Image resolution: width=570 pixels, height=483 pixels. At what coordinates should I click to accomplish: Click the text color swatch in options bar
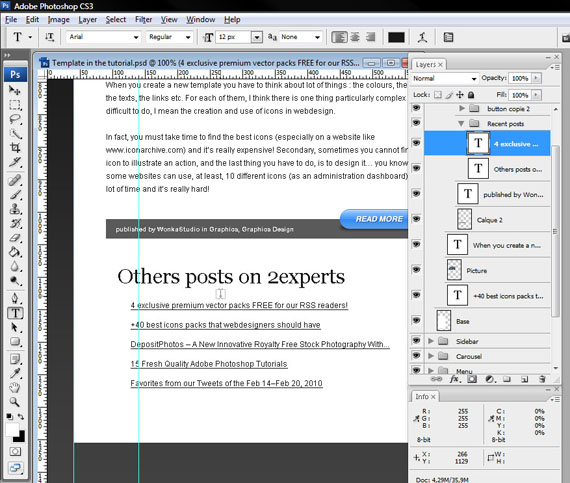(x=396, y=37)
